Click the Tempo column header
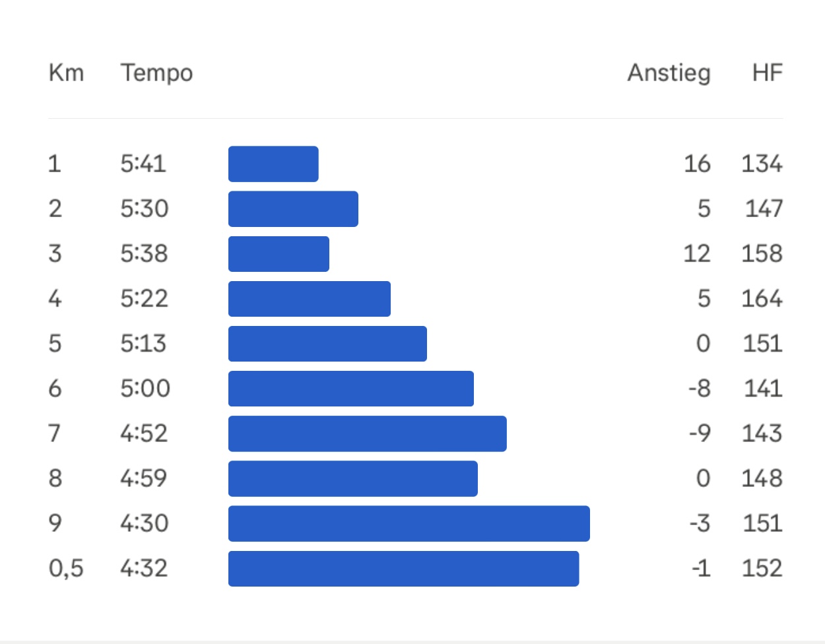The image size is (825, 644). [156, 73]
